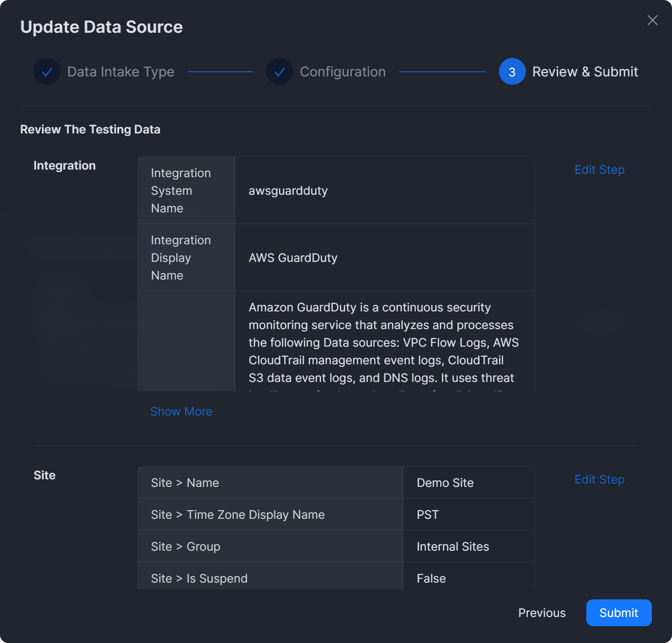This screenshot has width=672, height=643.
Task: Close the Update Data Source dialog
Action: click(x=652, y=20)
